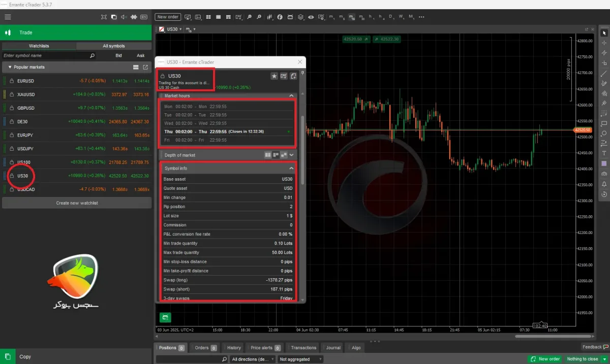Click the Facebook share icon
Image resolution: width=610 pixels, height=364 pixels.
[280, 17]
